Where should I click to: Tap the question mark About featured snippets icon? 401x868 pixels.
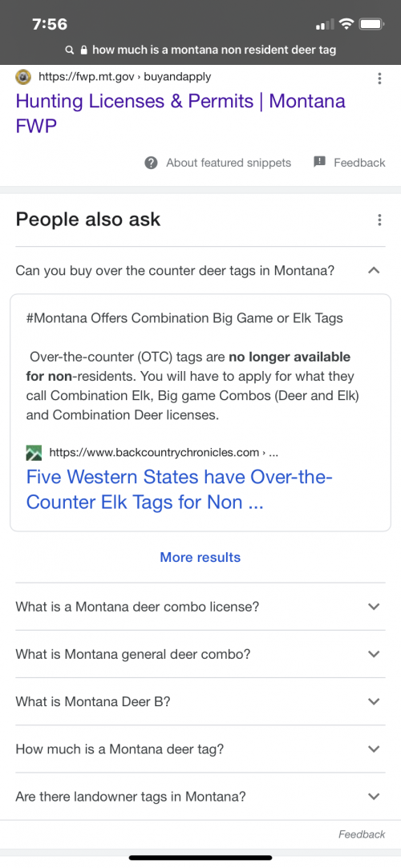pyautogui.click(x=151, y=163)
